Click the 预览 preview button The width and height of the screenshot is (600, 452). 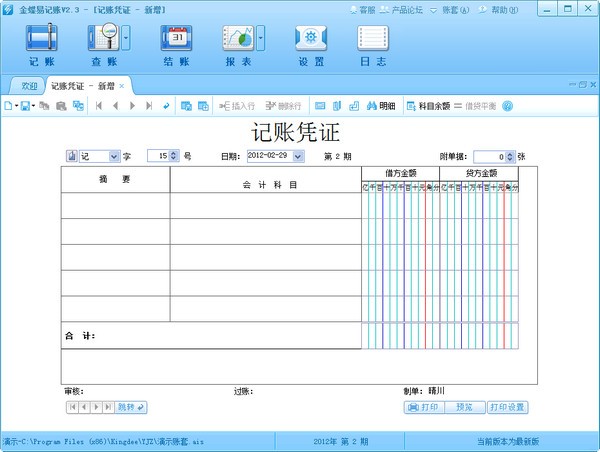464,407
